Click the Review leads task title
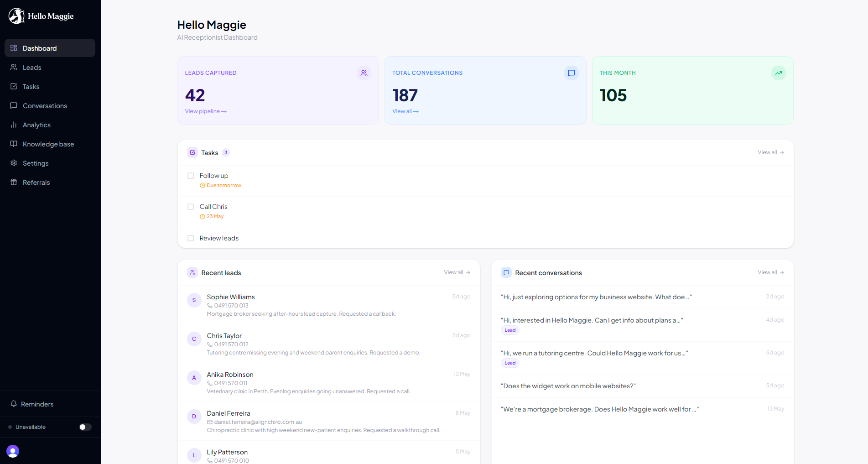Screen dimensions: 868x464 click(219, 238)
